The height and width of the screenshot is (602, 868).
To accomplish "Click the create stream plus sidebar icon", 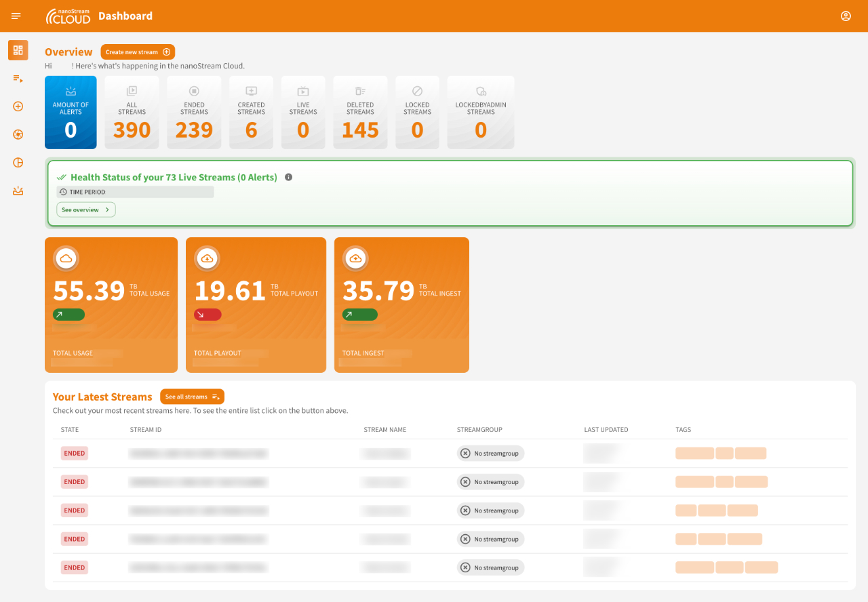I will (18, 106).
